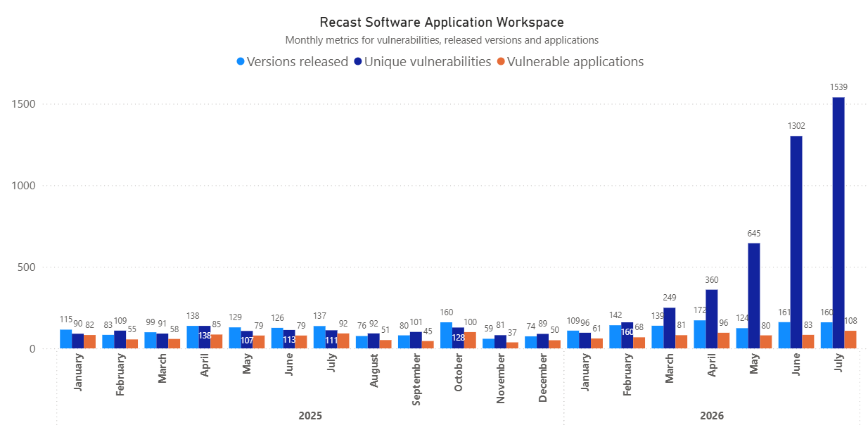Viewport: 868px width, 437px height.
Task: Click the 500 y-axis tick label
Action: point(27,267)
